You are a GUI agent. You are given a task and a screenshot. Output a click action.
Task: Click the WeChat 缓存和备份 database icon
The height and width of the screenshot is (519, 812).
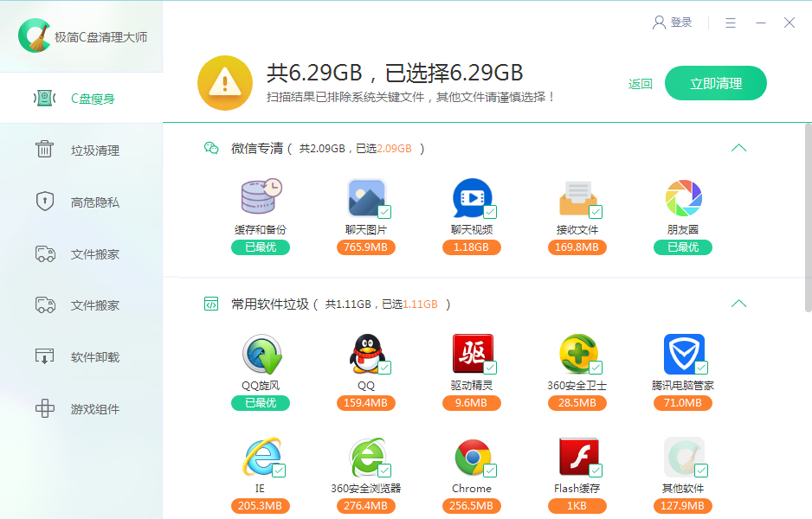(261, 198)
